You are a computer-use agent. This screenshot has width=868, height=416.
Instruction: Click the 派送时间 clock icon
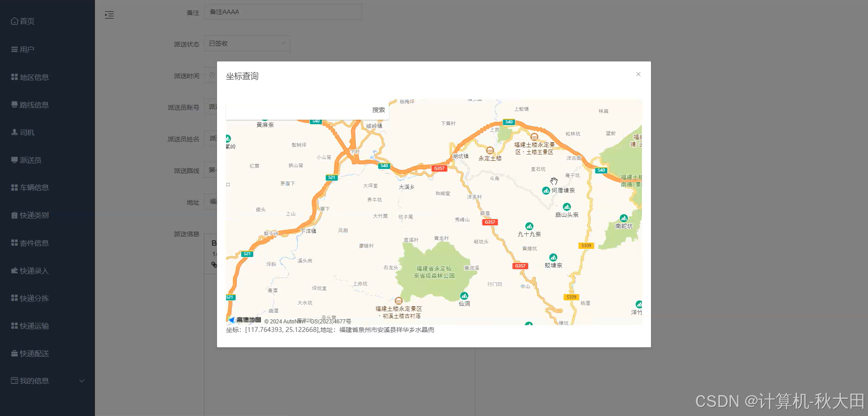coord(212,75)
